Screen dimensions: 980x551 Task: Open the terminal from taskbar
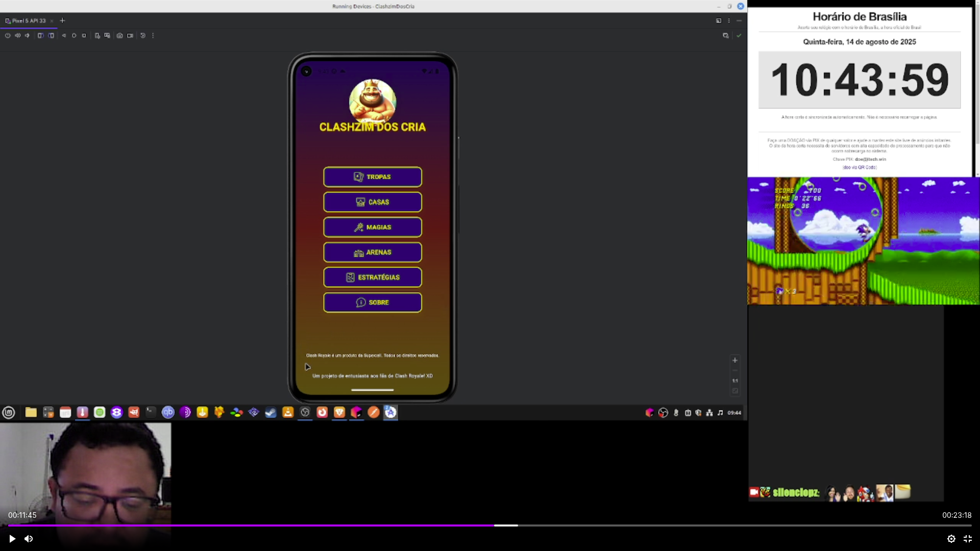[x=151, y=412]
